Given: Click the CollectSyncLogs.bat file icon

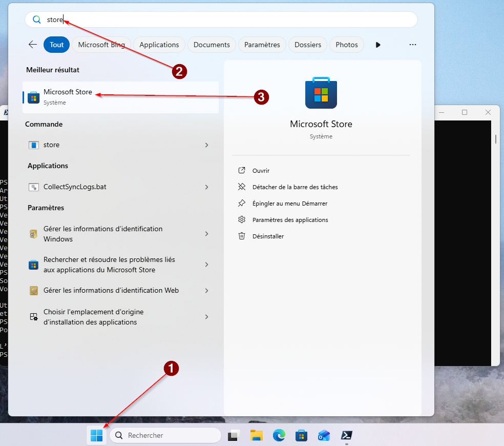Looking at the screenshot, I should [33, 187].
